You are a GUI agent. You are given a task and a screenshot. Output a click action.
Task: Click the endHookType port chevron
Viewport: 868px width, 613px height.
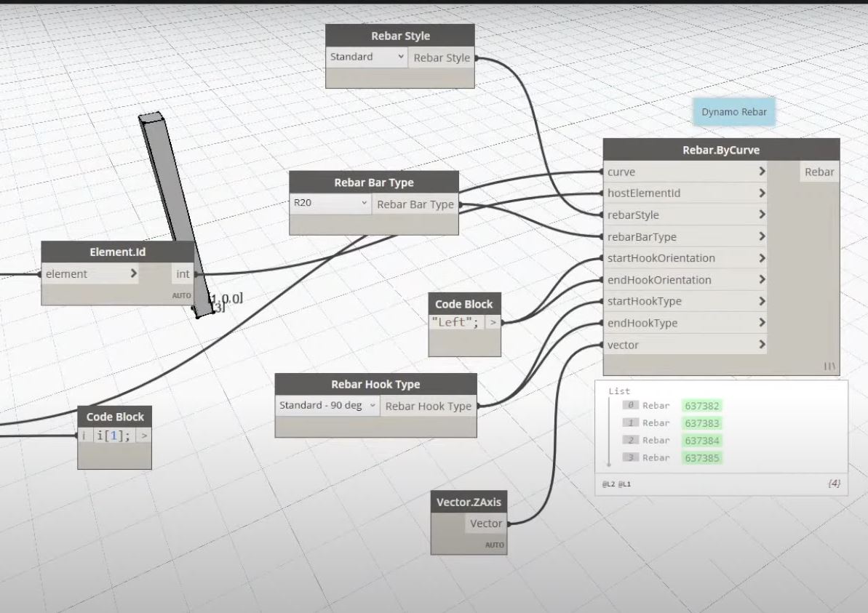[762, 323]
